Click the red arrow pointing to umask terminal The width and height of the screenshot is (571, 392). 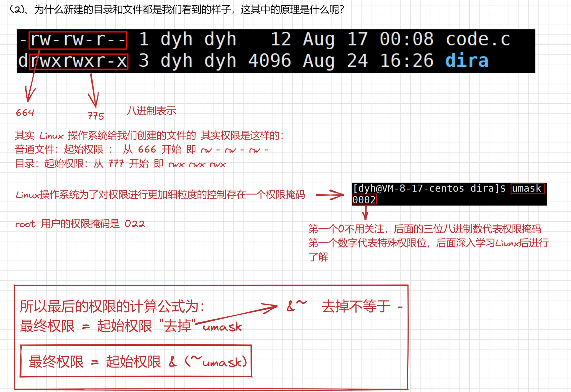point(330,195)
